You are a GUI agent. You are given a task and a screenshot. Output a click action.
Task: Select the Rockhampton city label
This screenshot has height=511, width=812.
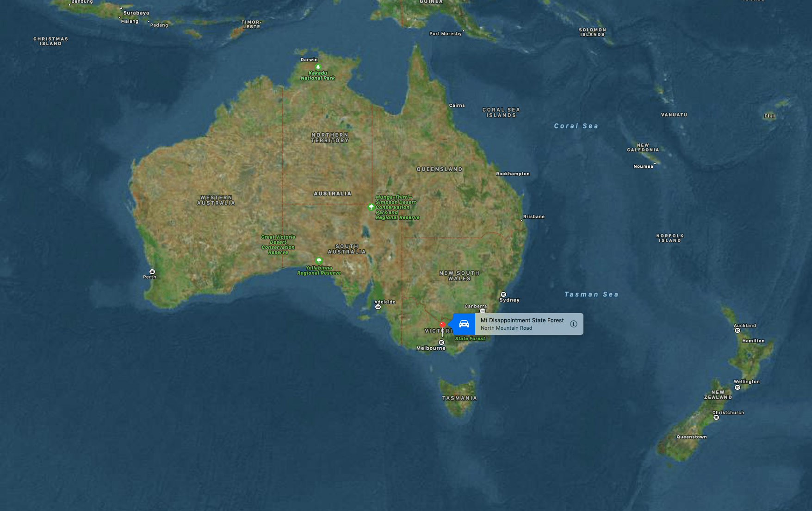click(x=513, y=174)
